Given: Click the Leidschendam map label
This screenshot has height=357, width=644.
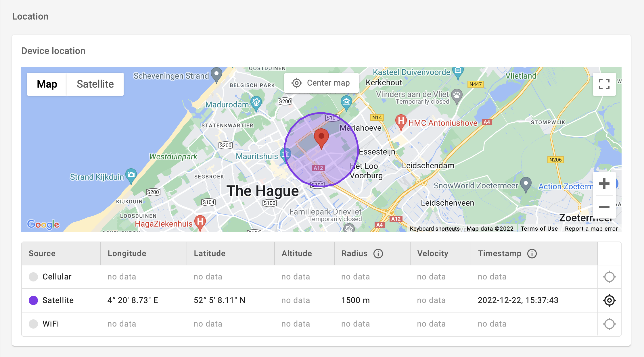Looking at the screenshot, I should tap(428, 166).
